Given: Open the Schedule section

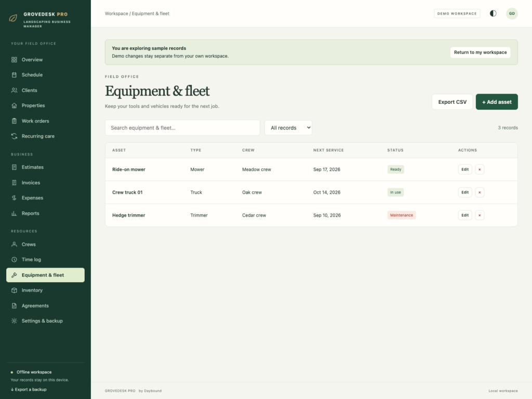Looking at the screenshot, I should tap(45, 75).
